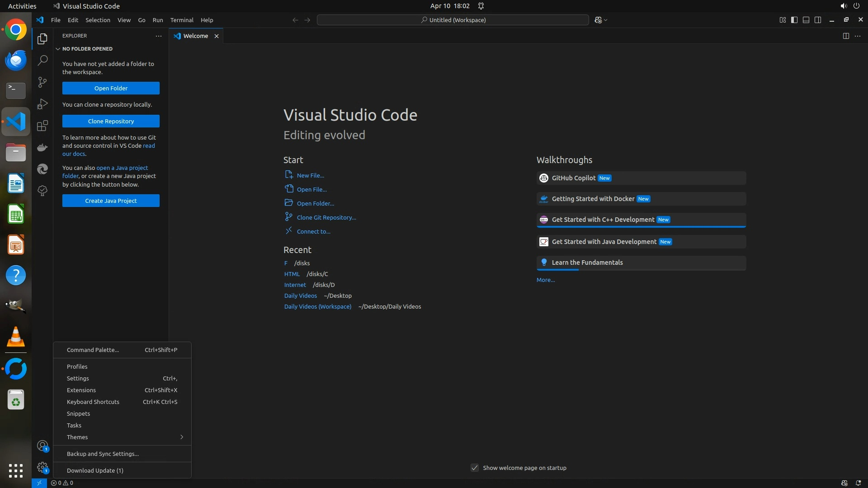The width and height of the screenshot is (868, 488).
Task: Click the Clone Repository button
Action: click(111, 121)
